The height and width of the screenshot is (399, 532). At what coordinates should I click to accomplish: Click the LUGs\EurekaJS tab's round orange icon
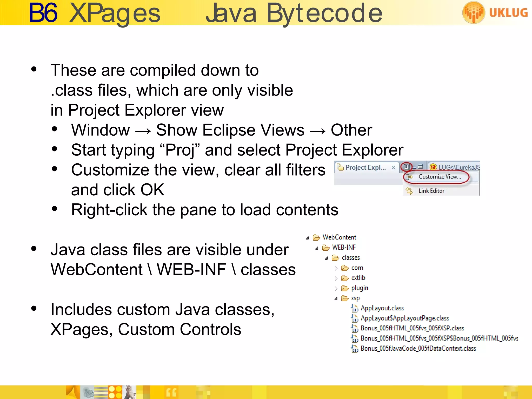click(x=433, y=167)
